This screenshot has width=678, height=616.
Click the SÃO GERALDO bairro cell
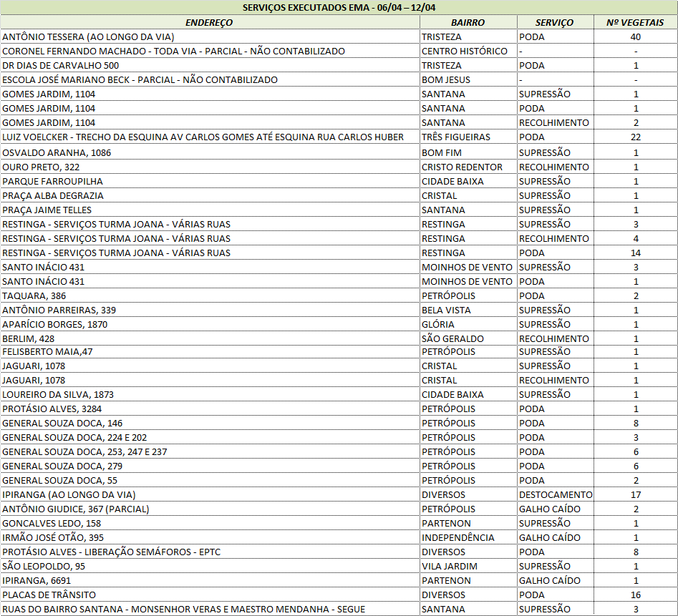(452, 338)
